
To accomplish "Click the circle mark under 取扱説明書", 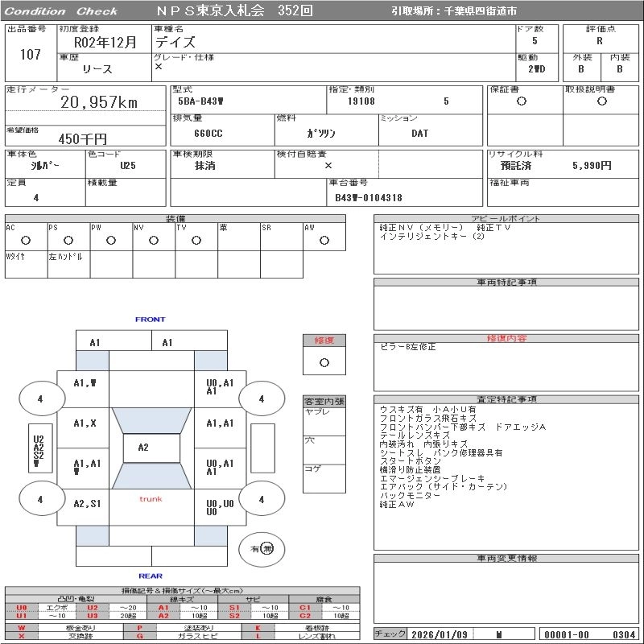I will point(601,101).
